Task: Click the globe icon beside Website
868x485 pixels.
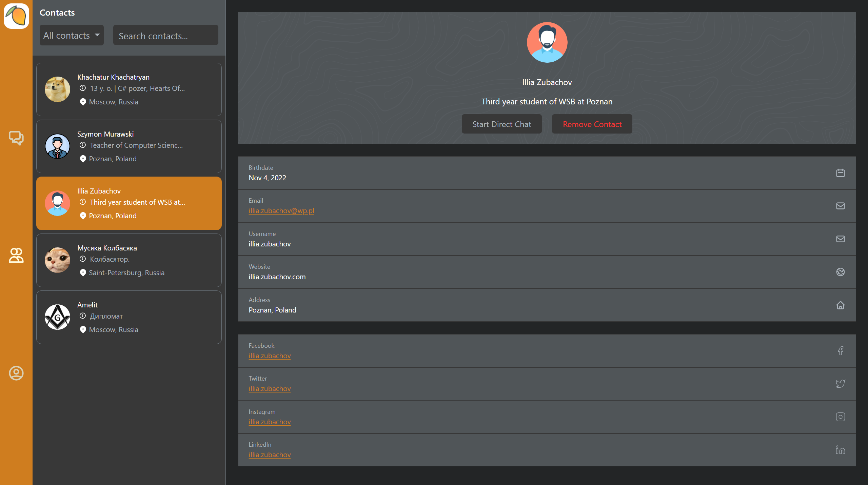Action: [840, 272]
